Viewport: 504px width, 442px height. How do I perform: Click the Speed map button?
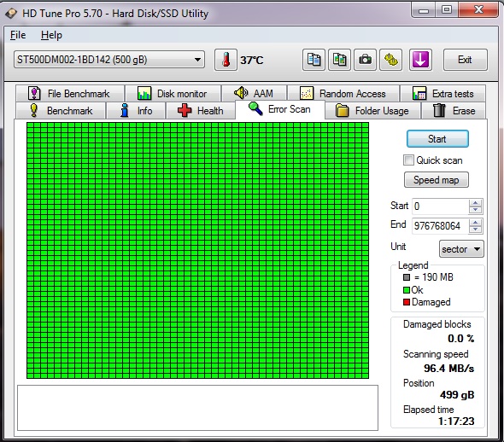(x=437, y=180)
